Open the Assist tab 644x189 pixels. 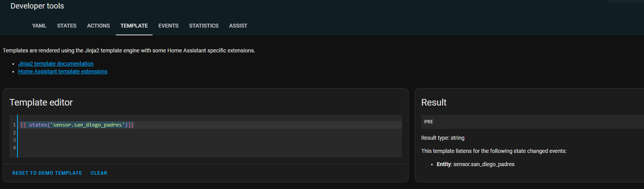(238, 26)
